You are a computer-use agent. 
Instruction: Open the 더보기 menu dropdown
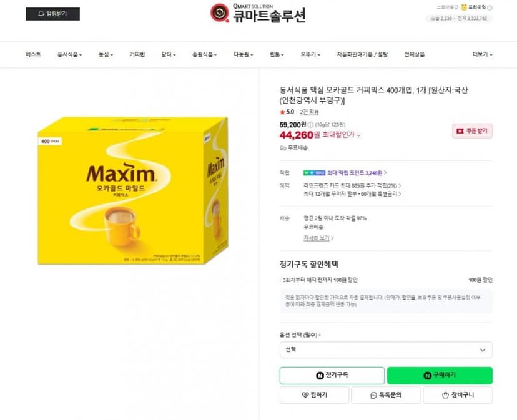pyautogui.click(x=483, y=54)
